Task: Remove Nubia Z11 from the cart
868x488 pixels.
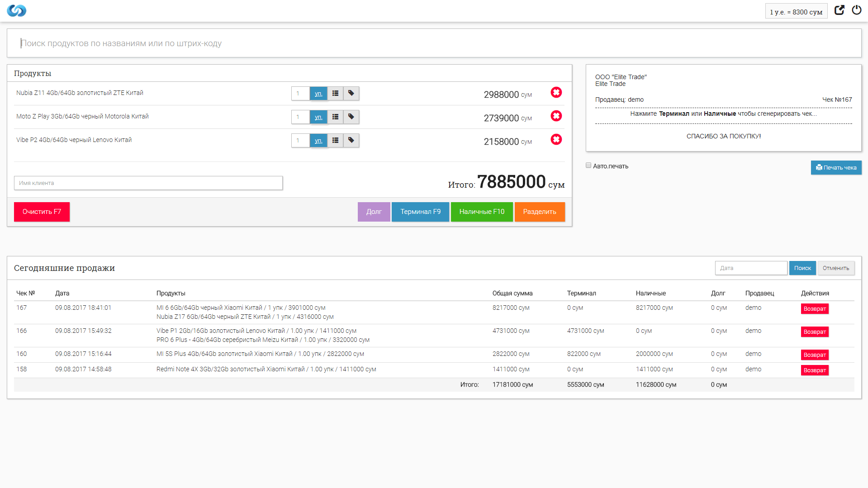Action: click(x=556, y=92)
